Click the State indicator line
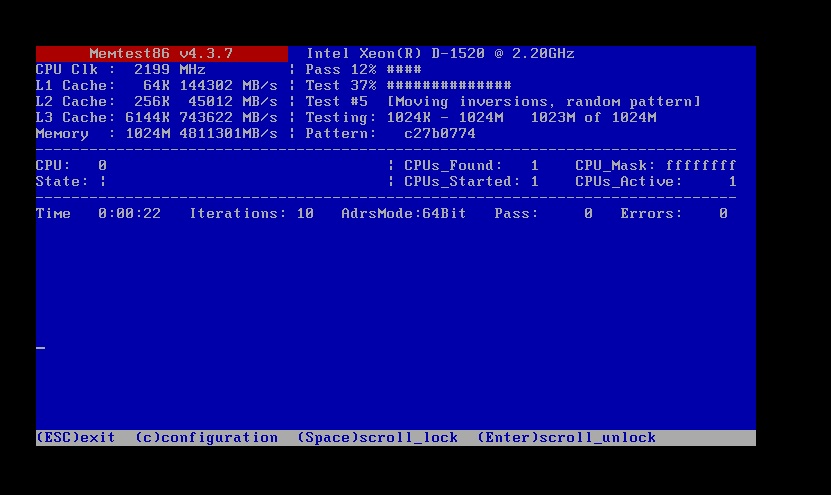 point(71,181)
